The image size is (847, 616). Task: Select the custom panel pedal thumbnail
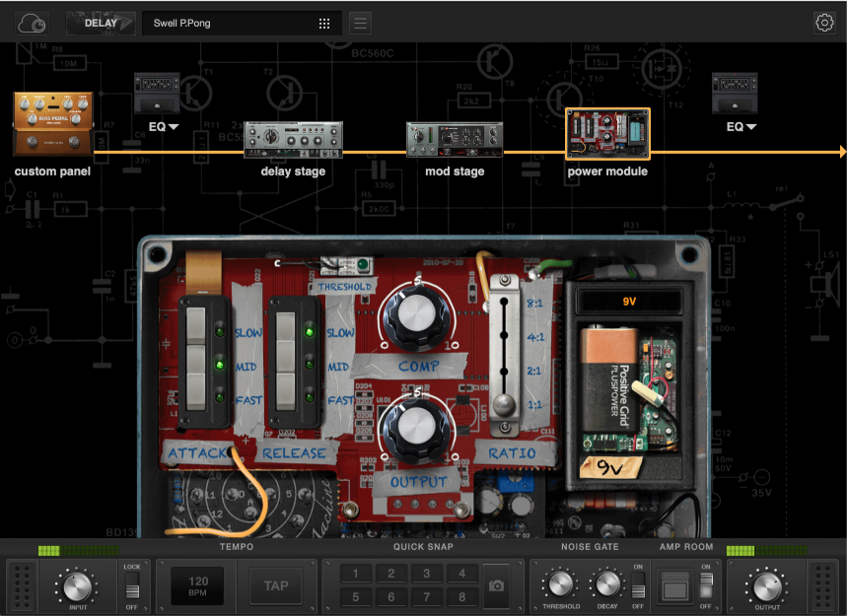[x=53, y=123]
